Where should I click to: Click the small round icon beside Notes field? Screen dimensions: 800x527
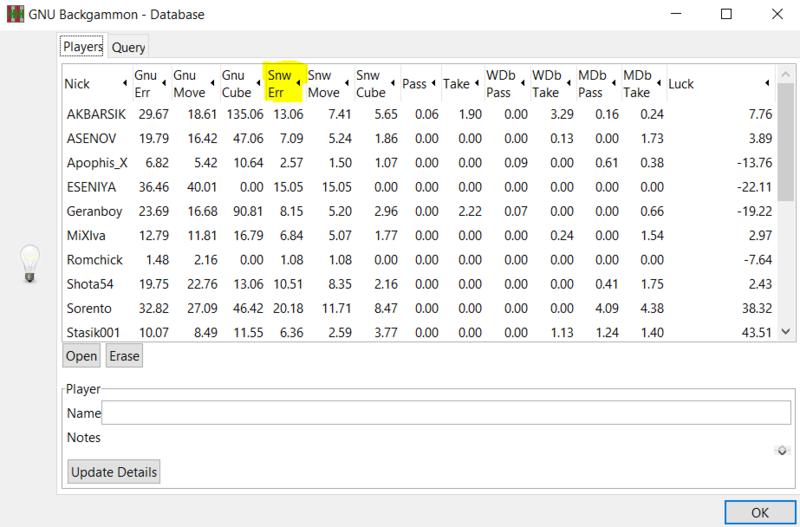782,450
